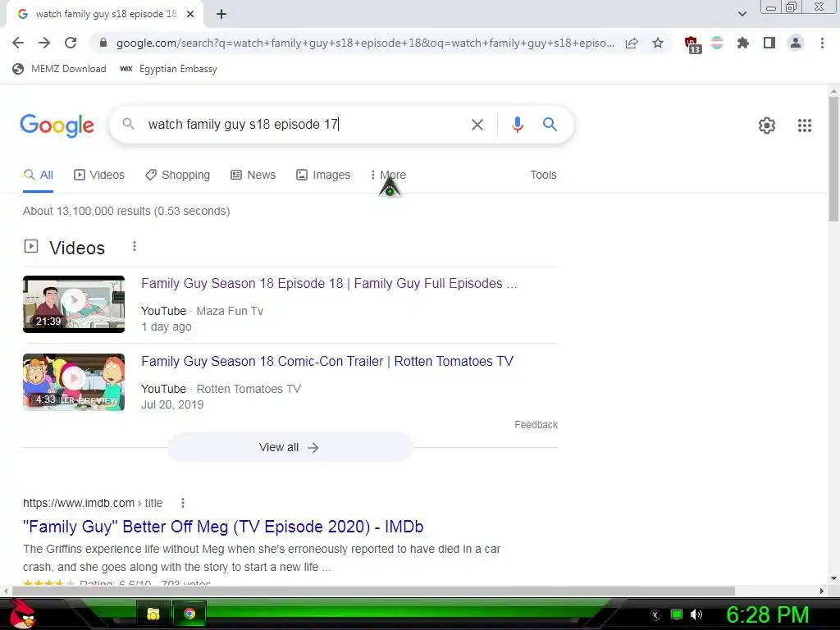Viewport: 840px width, 630px height.
Task: Expand the More search categories
Action: (x=388, y=176)
